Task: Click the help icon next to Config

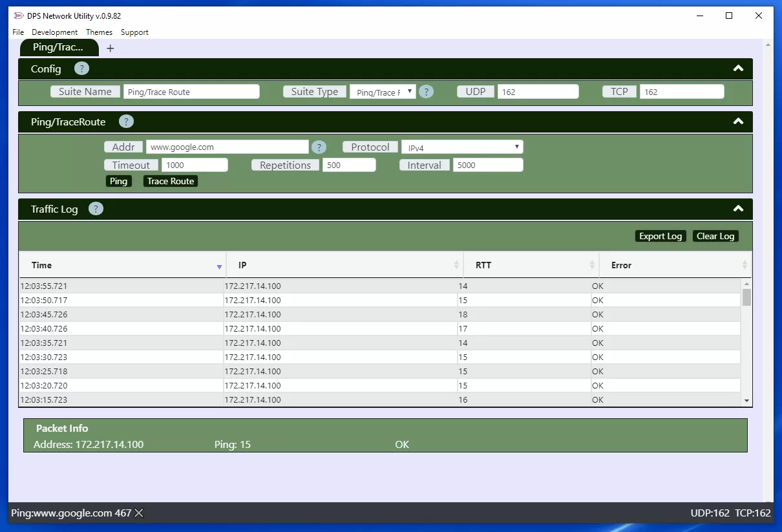Action: 81,69
